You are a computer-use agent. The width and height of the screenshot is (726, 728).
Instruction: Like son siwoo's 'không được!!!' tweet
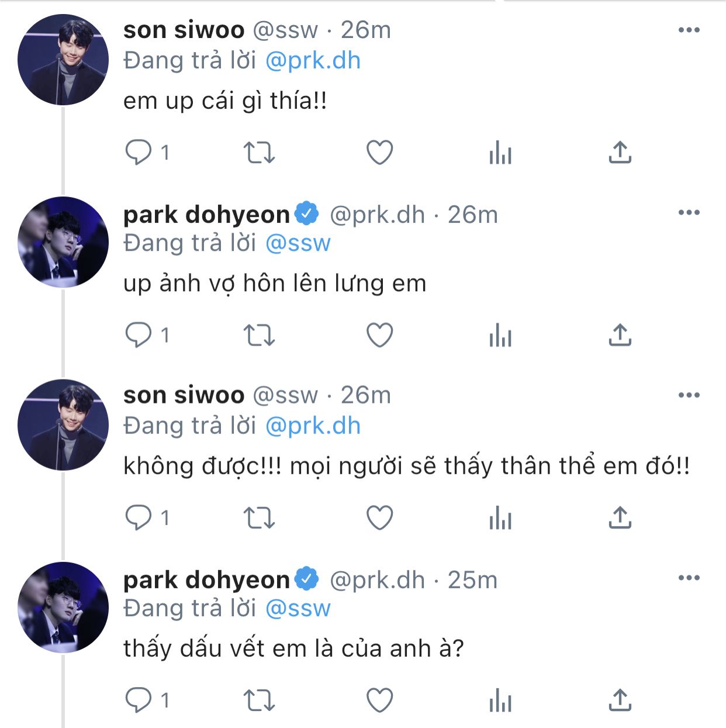379,517
